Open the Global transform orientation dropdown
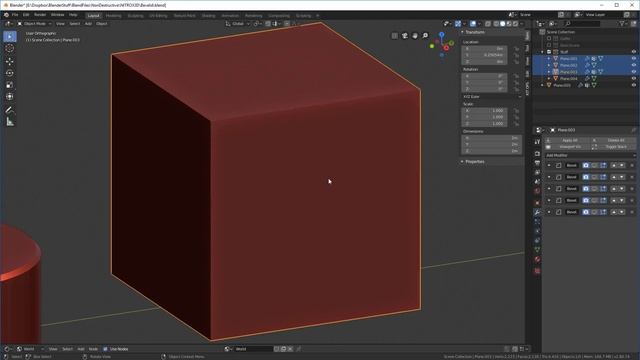640x360 pixels. (x=238, y=24)
